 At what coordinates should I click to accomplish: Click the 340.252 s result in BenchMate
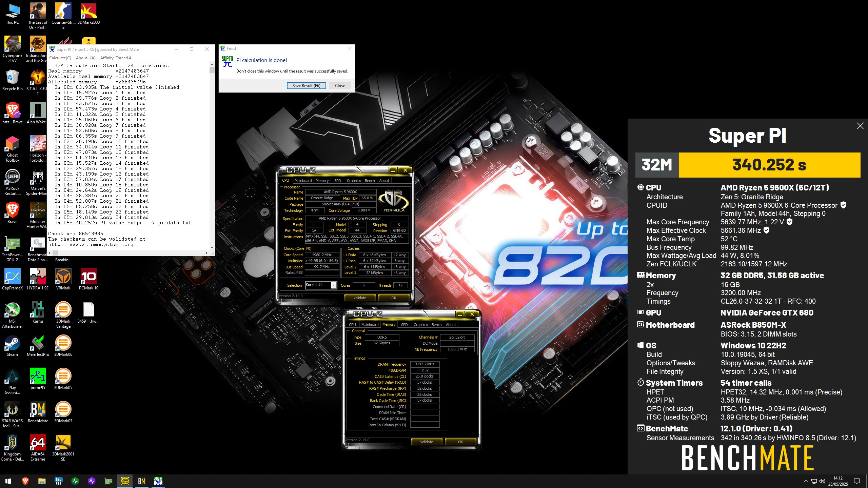click(769, 165)
